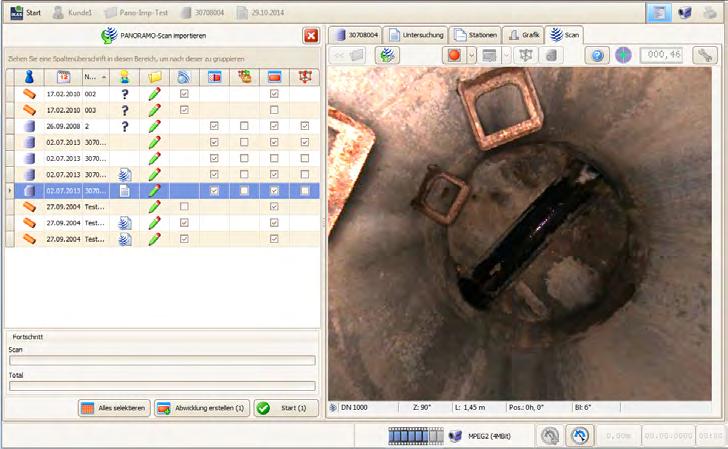Image resolution: width=728 pixels, height=449 pixels.
Task: Click the grey window layout toolbar icon
Action: coord(489,55)
